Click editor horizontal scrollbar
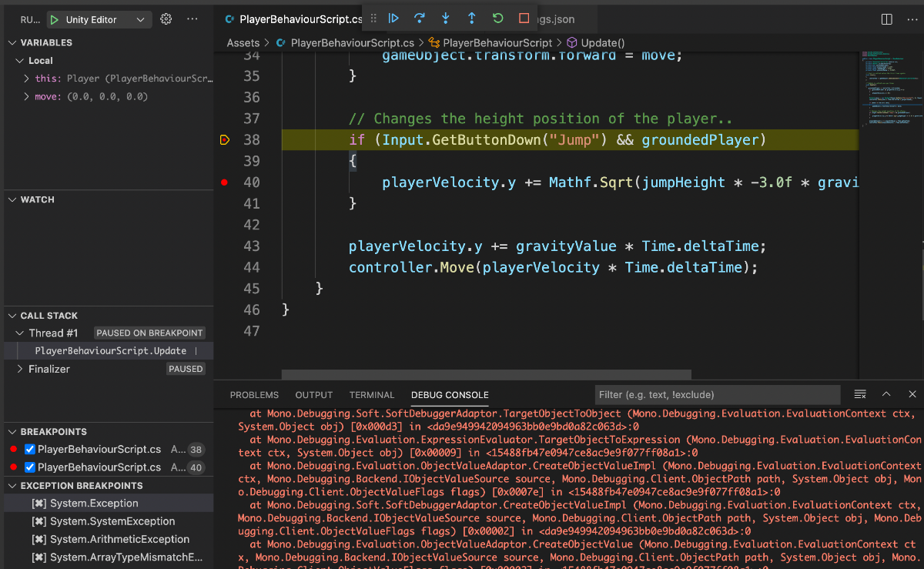 [487, 375]
